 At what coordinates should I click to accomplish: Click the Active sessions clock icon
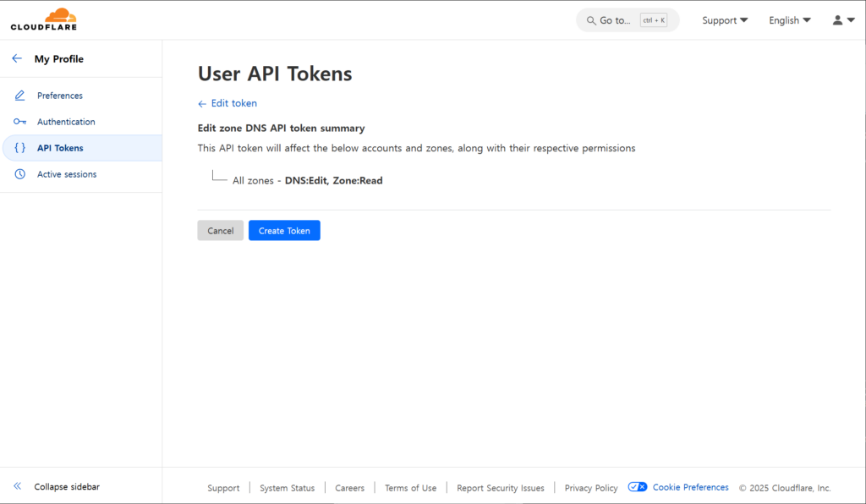[20, 174]
